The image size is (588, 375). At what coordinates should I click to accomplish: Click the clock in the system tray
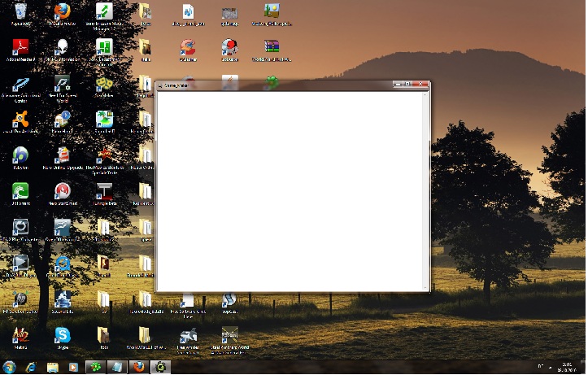coord(566,367)
